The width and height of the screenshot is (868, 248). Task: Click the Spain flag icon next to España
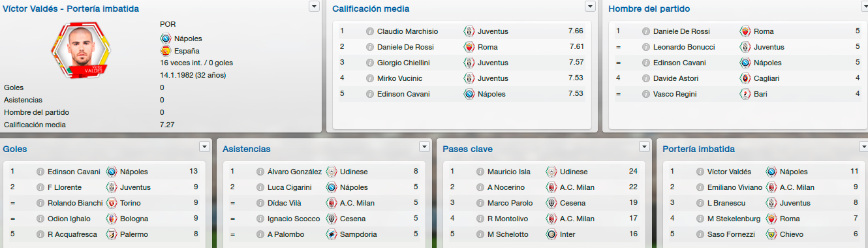pos(165,51)
